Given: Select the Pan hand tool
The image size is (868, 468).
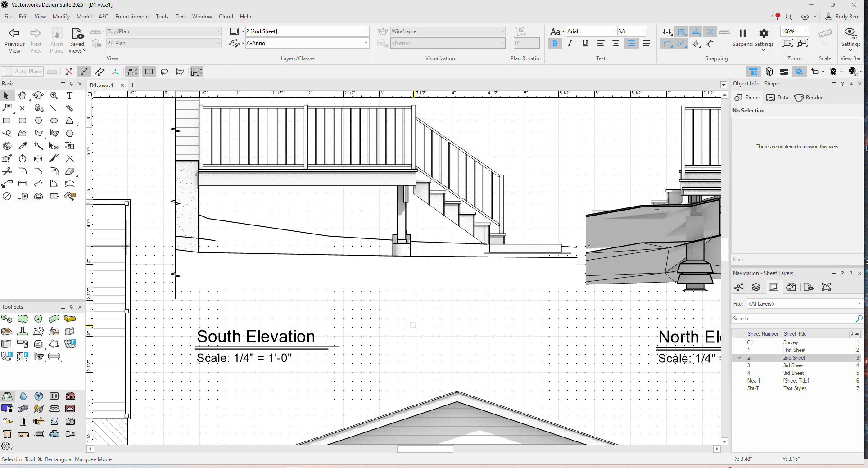Looking at the screenshot, I should tap(22, 95).
